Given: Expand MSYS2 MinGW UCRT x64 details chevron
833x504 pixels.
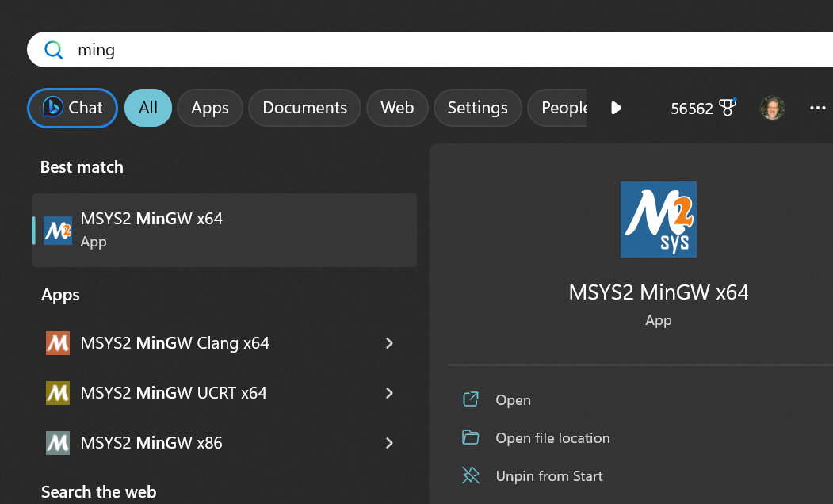Looking at the screenshot, I should (x=389, y=393).
